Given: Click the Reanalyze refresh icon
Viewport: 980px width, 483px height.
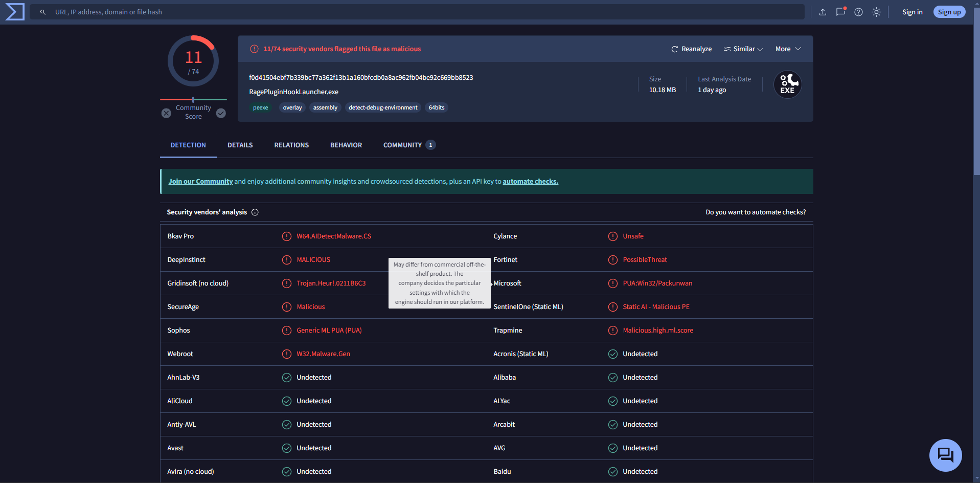Looking at the screenshot, I should (x=675, y=49).
